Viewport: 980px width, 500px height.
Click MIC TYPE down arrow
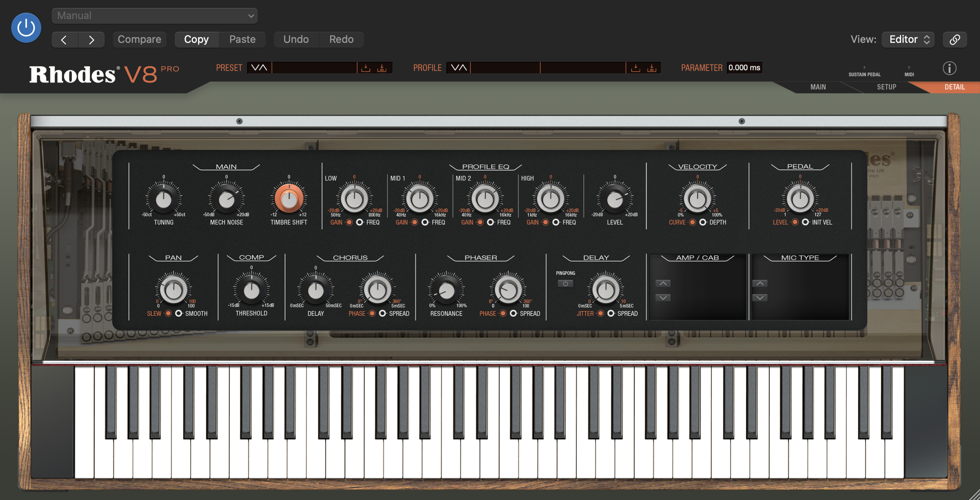click(x=760, y=298)
